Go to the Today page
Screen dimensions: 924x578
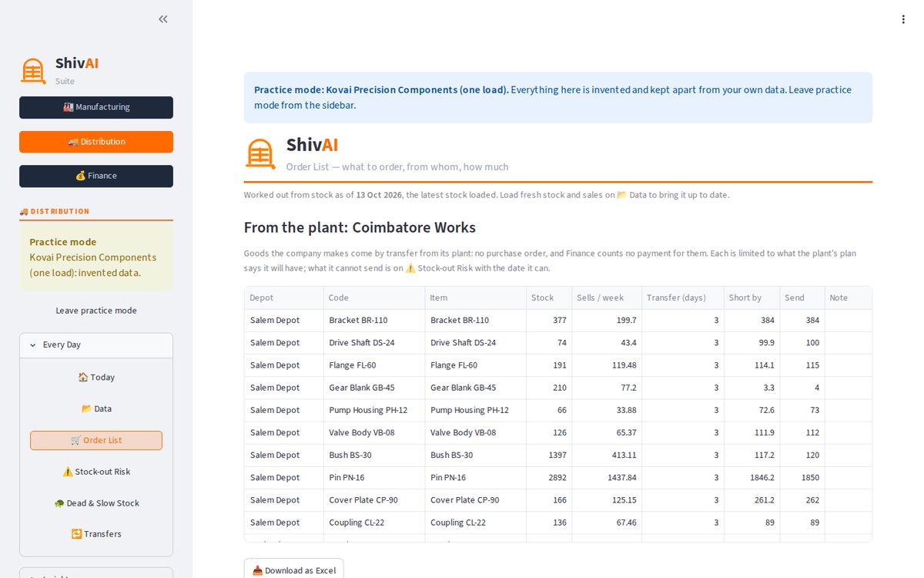(96, 378)
